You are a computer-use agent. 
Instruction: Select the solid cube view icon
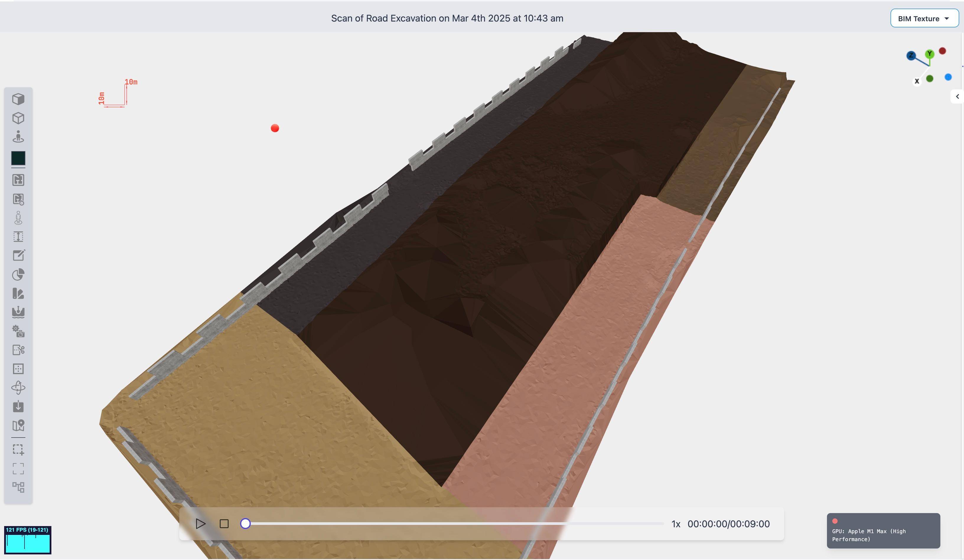pos(18,99)
